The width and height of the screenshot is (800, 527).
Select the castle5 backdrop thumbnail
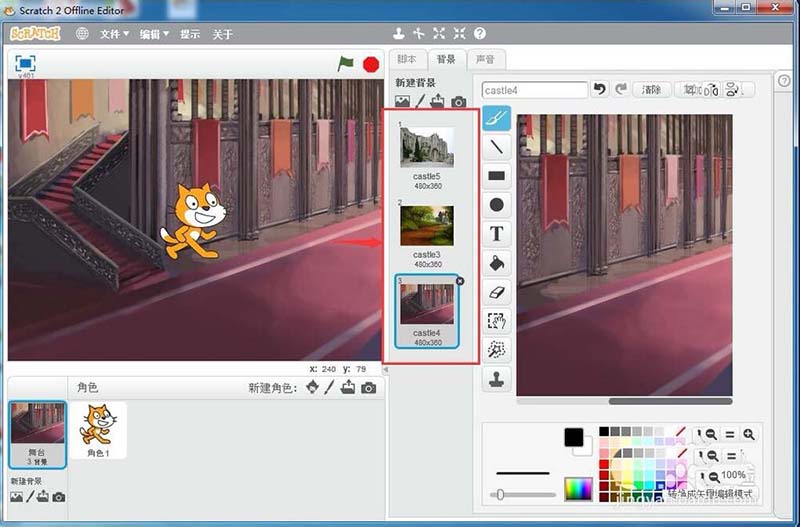[427, 147]
